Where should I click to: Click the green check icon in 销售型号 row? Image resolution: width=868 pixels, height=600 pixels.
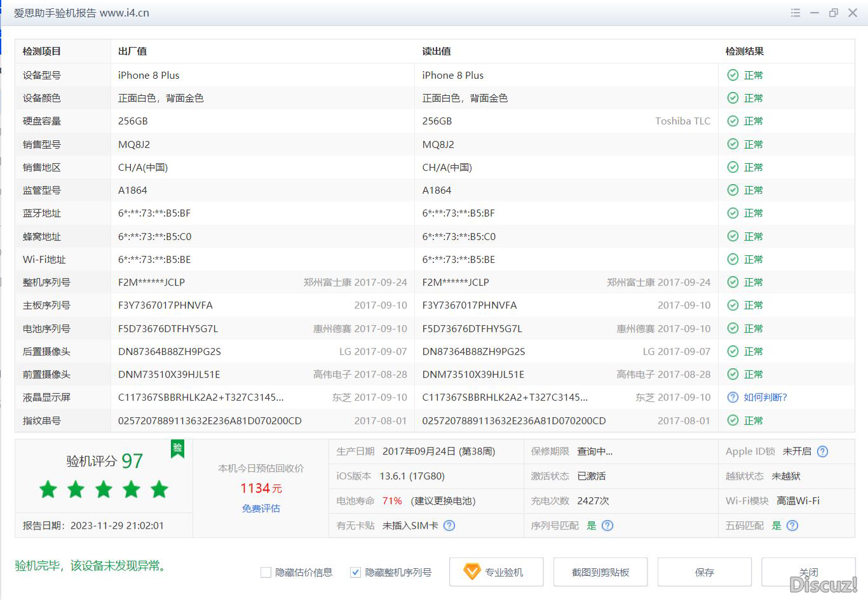click(733, 144)
